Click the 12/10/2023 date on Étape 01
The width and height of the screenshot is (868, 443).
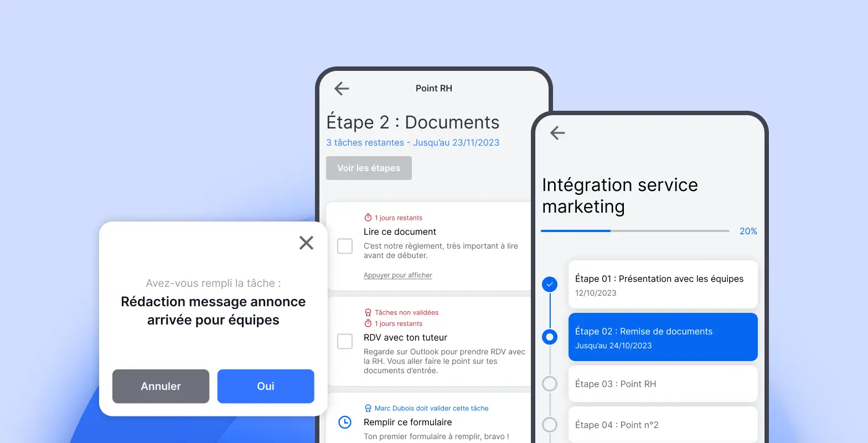coord(596,293)
